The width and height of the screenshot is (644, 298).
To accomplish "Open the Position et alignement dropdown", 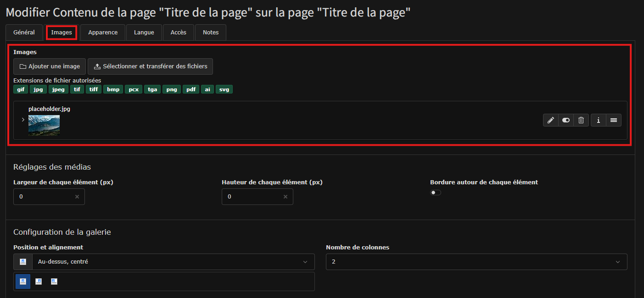I will pyautogui.click(x=164, y=262).
